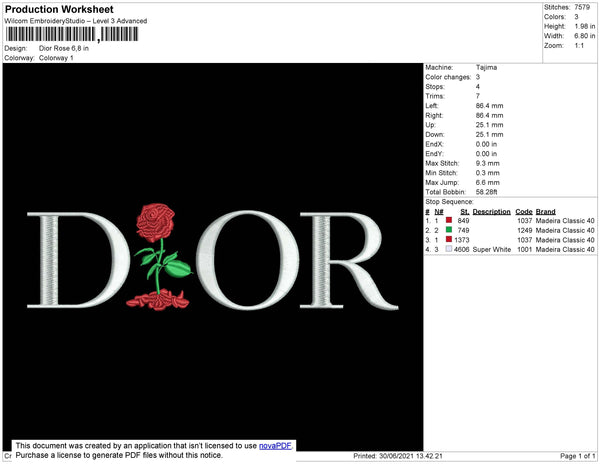The height and width of the screenshot is (464, 600).
Task: Select the Width value '6.80 in'
Action: click(585, 36)
